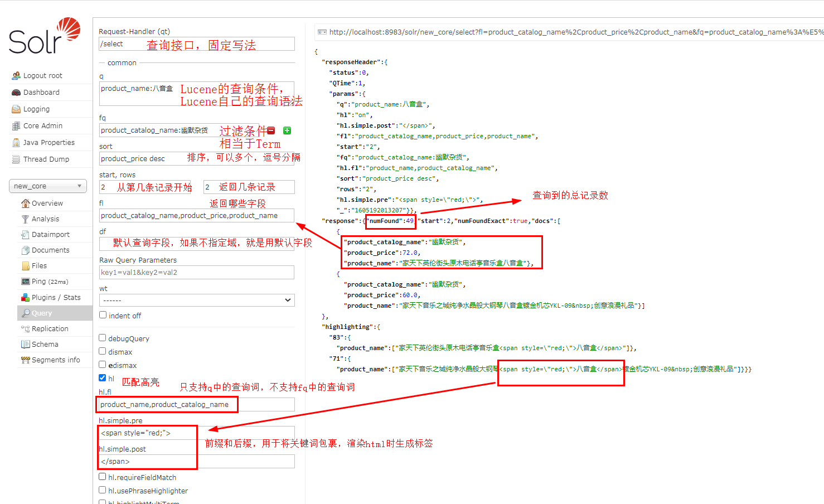This screenshot has height=504, width=824.
Task: Open the Overview section of new_core
Action: [47, 203]
